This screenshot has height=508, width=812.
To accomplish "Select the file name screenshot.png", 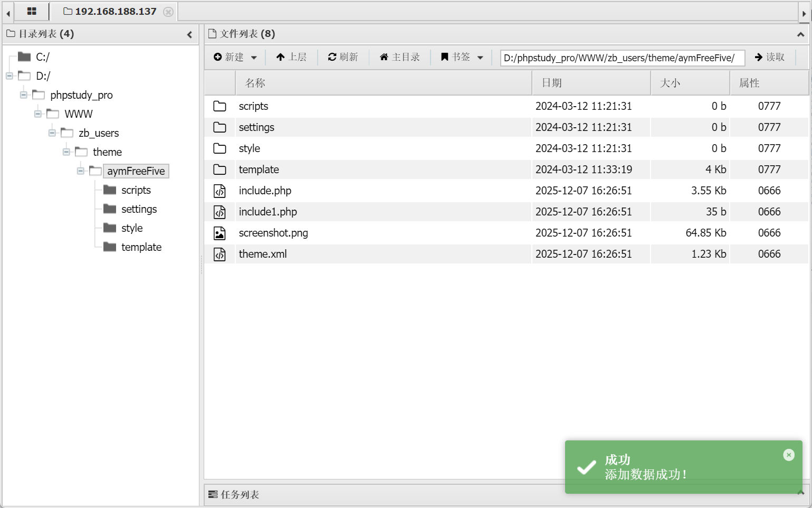I will point(273,233).
